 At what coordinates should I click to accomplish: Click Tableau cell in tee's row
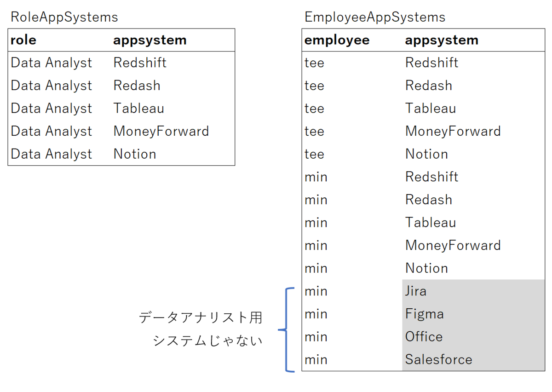tap(431, 108)
